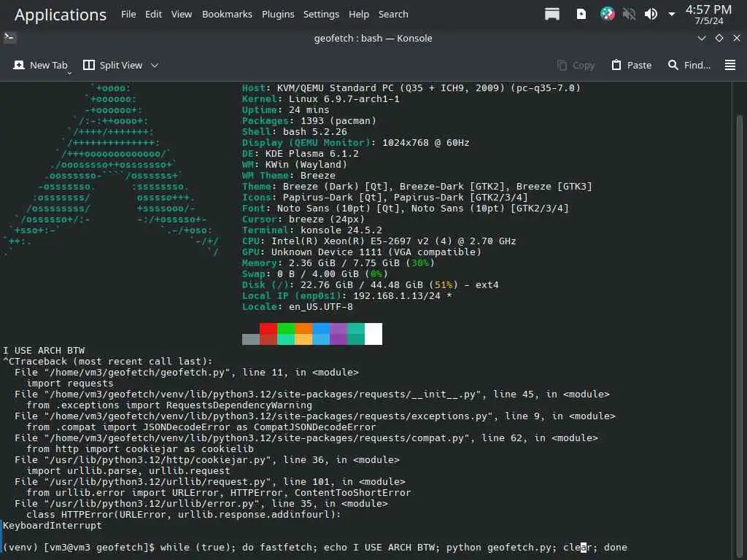Open the Bookmarks menu
This screenshot has width=747, height=560.
click(227, 15)
